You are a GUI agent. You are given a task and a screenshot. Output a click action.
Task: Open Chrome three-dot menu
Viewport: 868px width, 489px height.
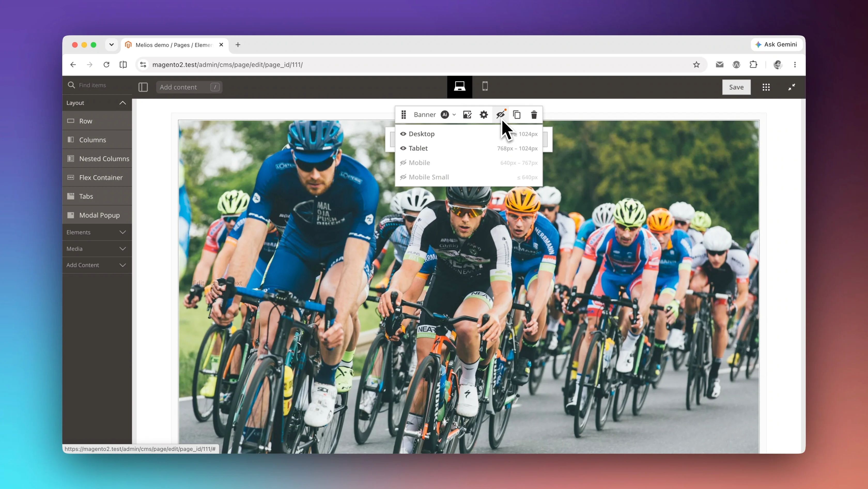click(x=795, y=64)
